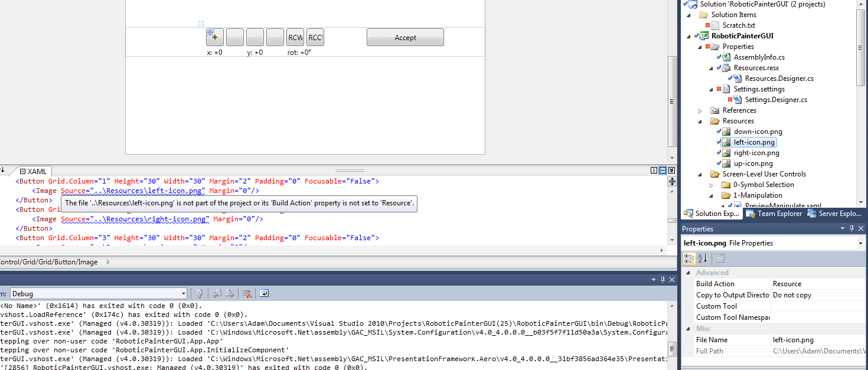Image resolution: width=868 pixels, height=370 pixels.
Task: Click the swap panes arrows icon beside XAML tab
Action: 3,170
